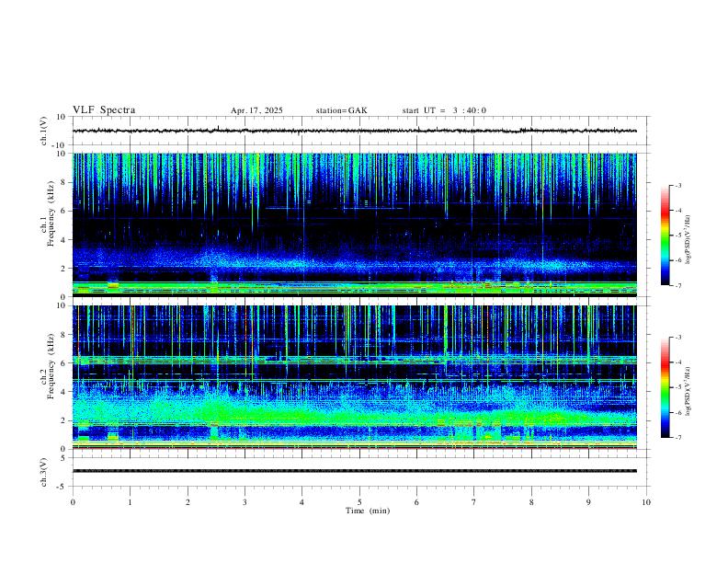Viewport: 728px width, 563px height.
Task: Click time axis tick label "2"
Action: (x=188, y=502)
